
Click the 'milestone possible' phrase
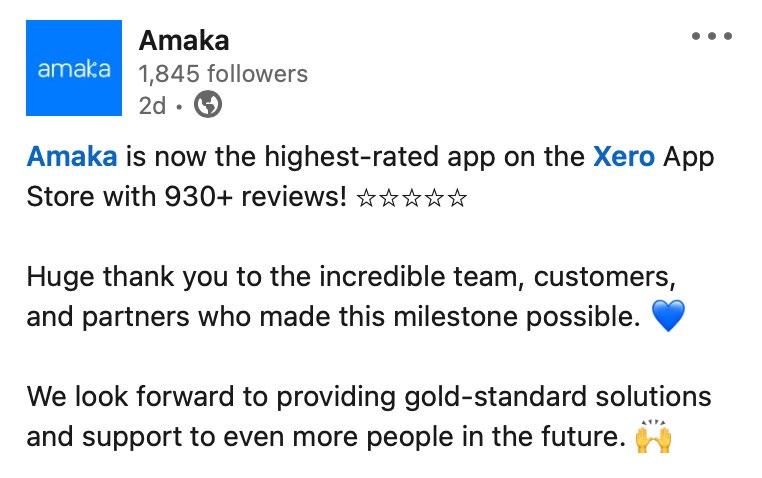(x=536, y=317)
